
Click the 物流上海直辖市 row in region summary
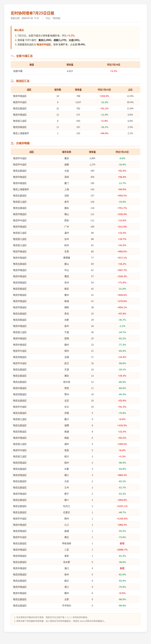click(75, 133)
